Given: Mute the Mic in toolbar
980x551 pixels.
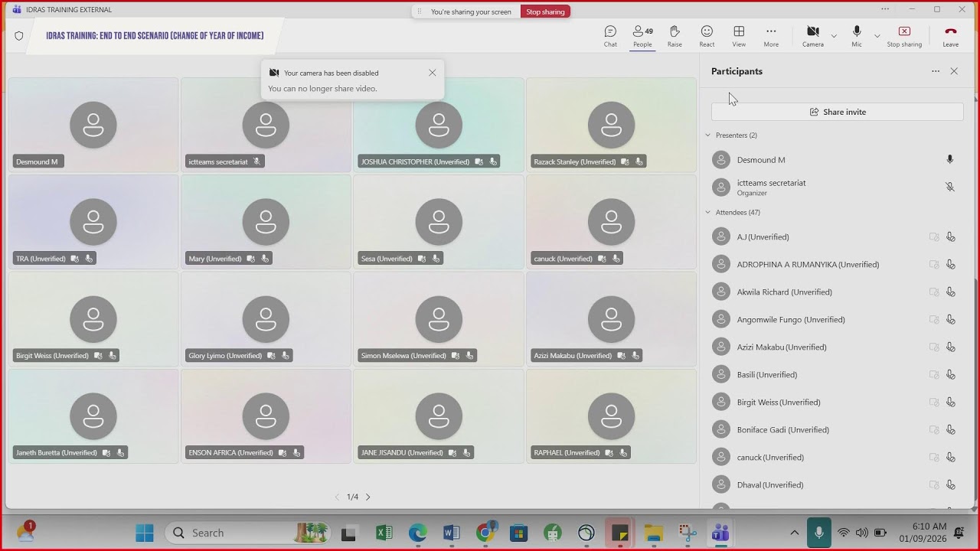Looking at the screenshot, I should (857, 36).
